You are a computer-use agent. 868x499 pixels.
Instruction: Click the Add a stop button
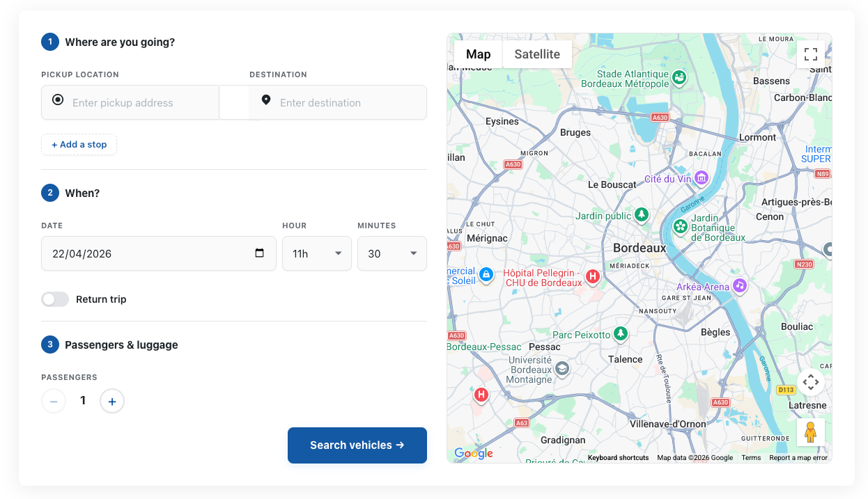point(79,145)
